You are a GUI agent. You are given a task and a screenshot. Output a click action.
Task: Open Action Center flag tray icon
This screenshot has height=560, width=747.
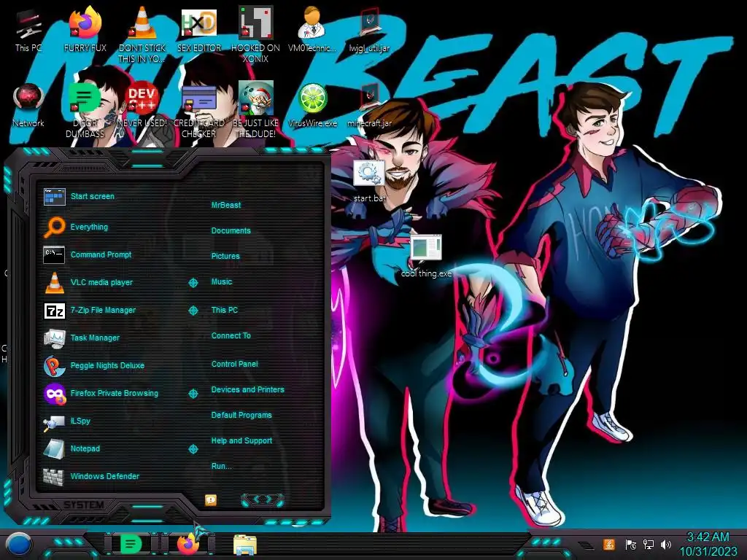630,544
